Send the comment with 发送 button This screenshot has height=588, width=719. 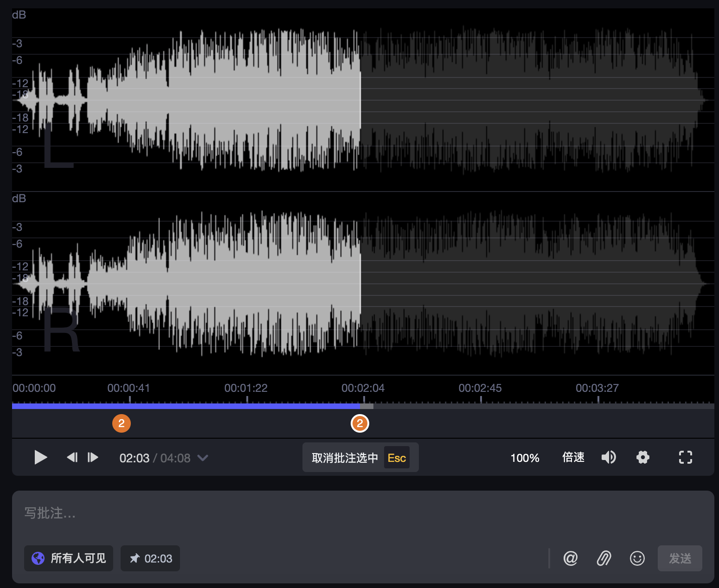[680, 558]
